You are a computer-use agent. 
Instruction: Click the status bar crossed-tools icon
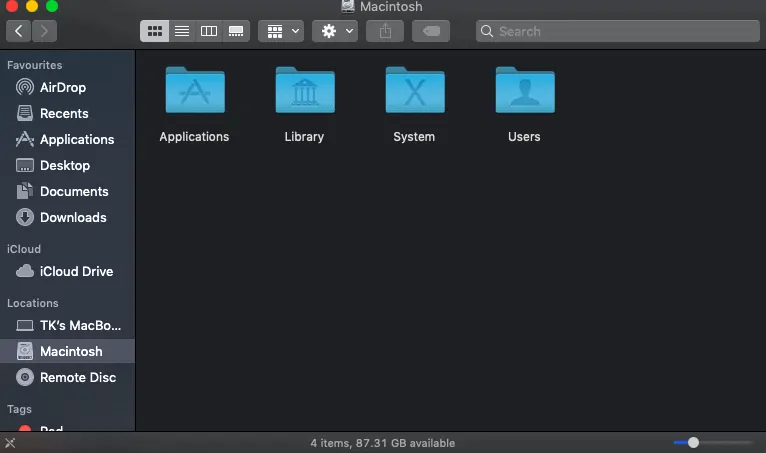[x=10, y=443]
